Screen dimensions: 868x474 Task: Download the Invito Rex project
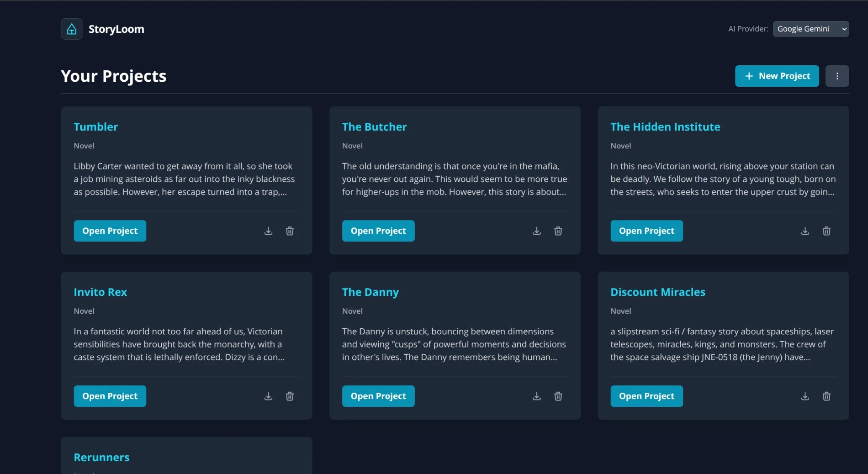coord(268,396)
